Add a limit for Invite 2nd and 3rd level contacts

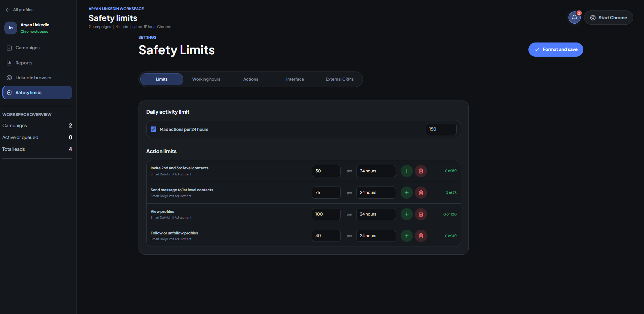click(x=406, y=171)
